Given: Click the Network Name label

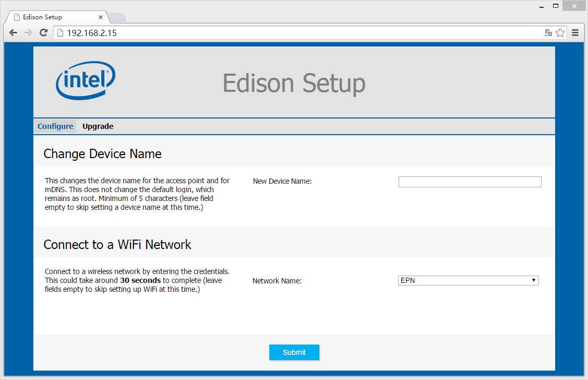Looking at the screenshot, I should click(277, 281).
